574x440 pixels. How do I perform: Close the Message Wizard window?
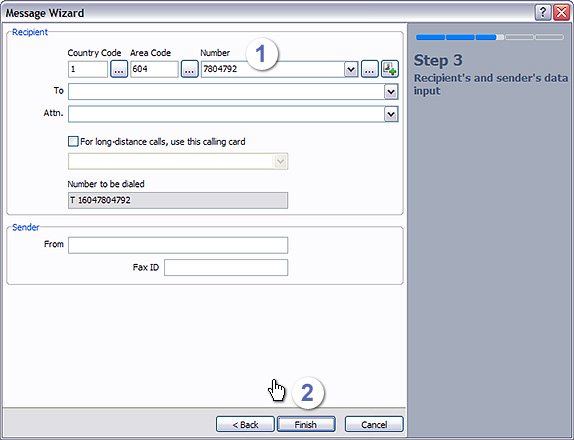pyautogui.click(x=561, y=13)
